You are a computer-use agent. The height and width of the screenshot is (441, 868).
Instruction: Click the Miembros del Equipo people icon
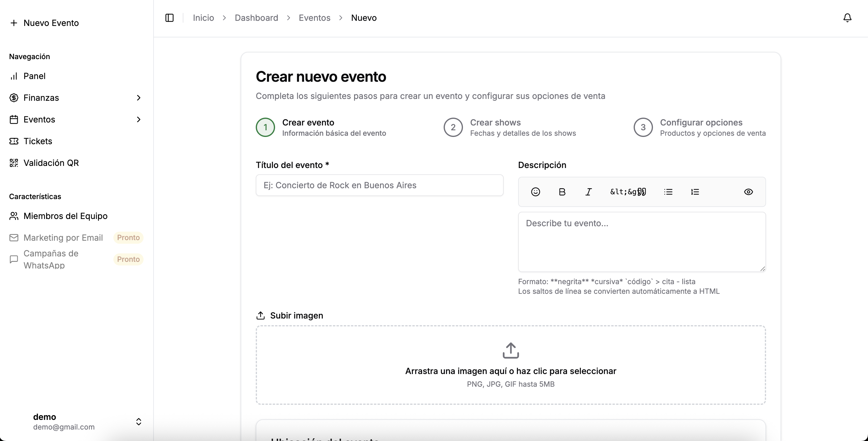(14, 216)
